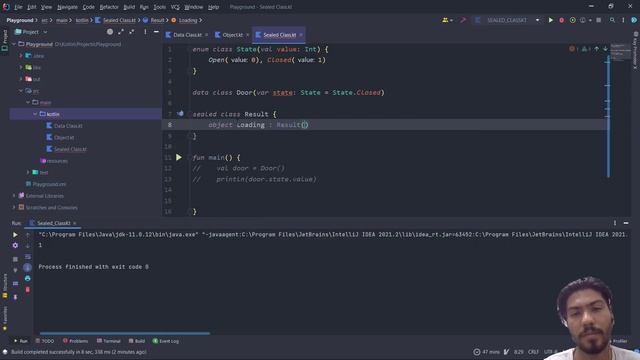Click the pink pin icon in the Run panel

pyautogui.click(x=15, y=297)
